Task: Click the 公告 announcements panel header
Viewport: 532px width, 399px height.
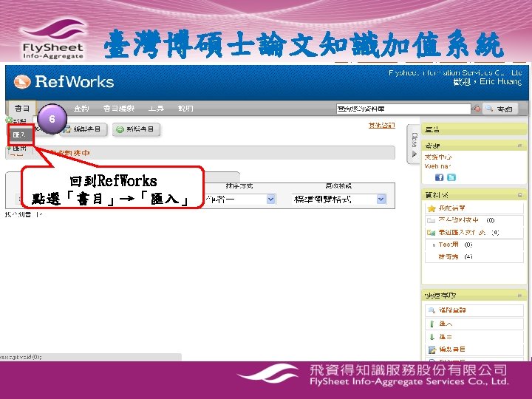Action: [474, 129]
